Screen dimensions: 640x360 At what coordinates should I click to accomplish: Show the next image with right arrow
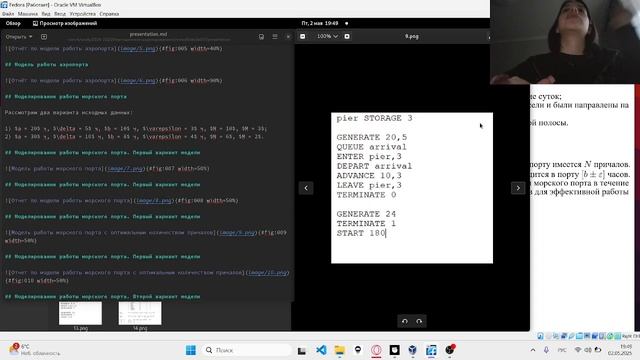coord(518,188)
